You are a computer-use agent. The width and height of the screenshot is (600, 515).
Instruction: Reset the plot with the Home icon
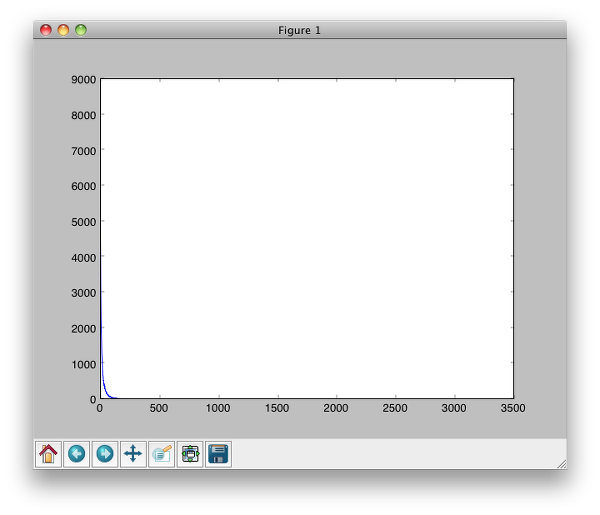48,454
